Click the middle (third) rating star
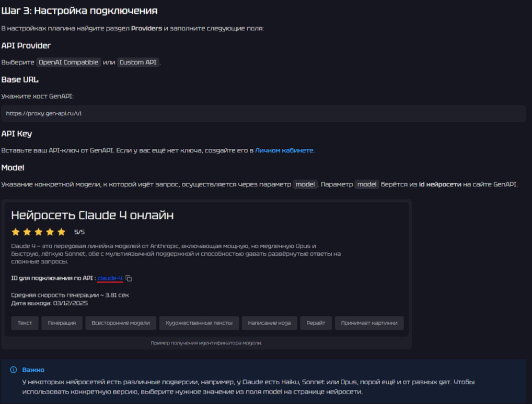 (39, 232)
